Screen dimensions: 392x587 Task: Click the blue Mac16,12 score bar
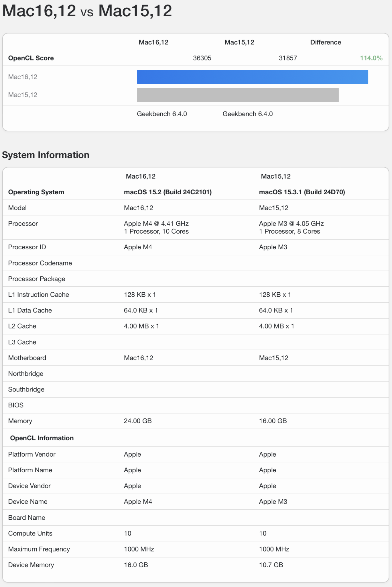click(x=252, y=77)
